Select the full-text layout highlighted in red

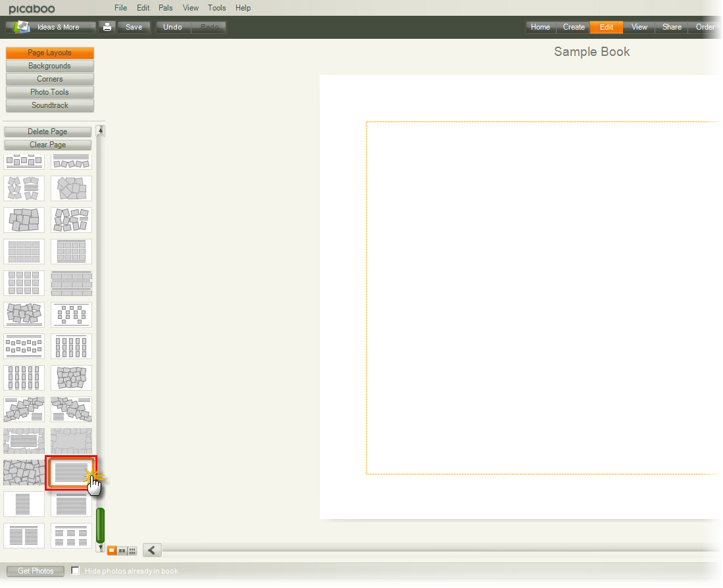click(71, 473)
